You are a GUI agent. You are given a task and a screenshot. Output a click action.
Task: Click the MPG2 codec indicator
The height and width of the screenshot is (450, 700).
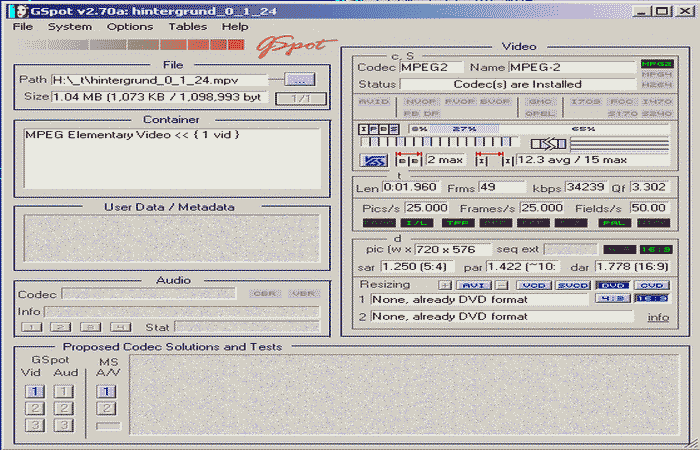tap(656, 64)
